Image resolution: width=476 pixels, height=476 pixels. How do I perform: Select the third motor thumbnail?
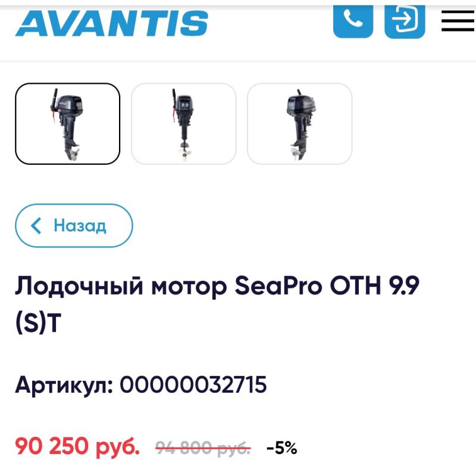tap(300, 124)
